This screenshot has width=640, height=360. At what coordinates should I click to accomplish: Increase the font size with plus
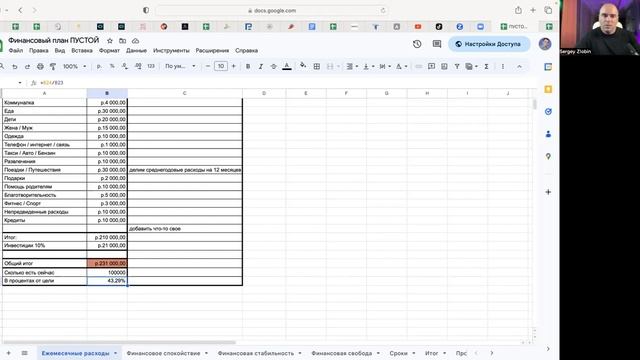(x=233, y=67)
